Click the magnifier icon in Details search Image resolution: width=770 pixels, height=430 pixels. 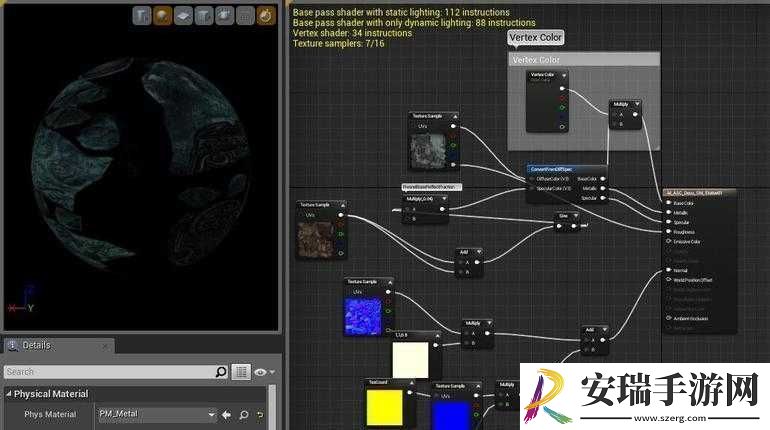coord(221,372)
